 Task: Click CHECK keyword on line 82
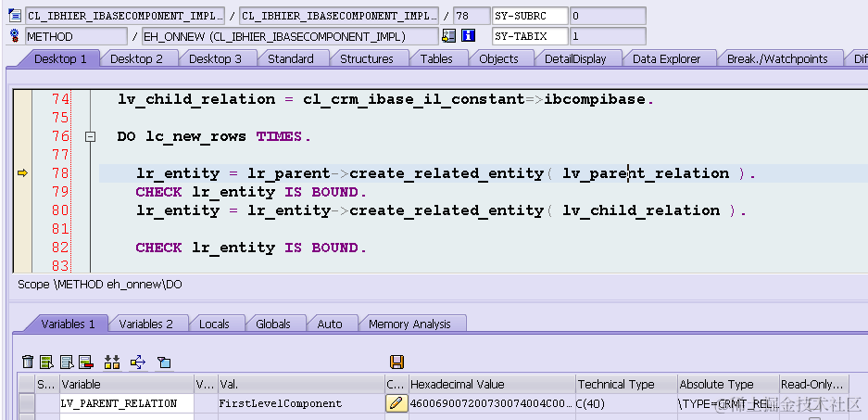tap(159, 248)
